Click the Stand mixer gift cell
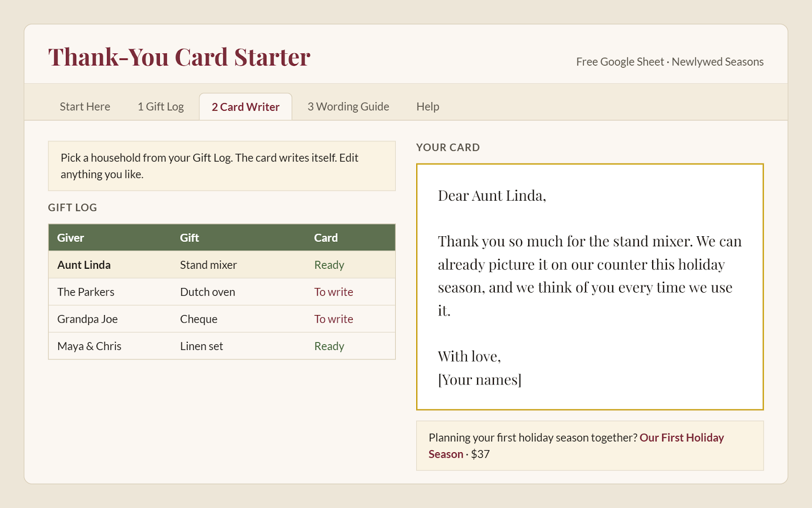 (209, 265)
